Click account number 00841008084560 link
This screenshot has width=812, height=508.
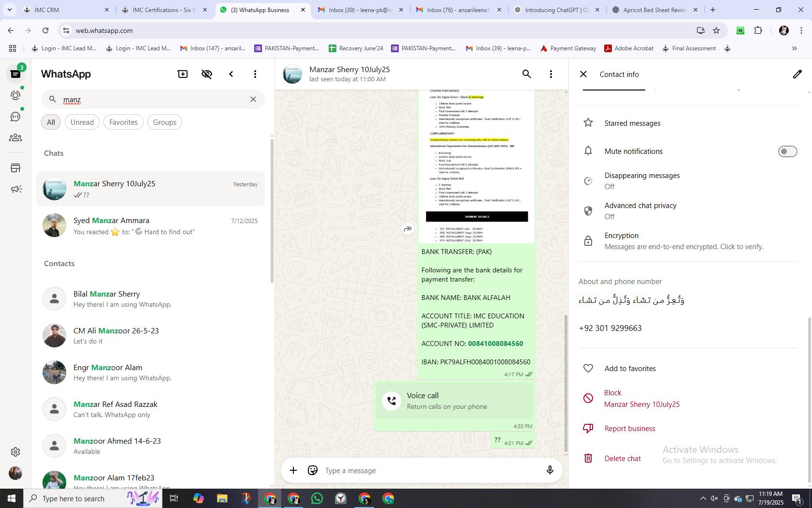(x=495, y=344)
